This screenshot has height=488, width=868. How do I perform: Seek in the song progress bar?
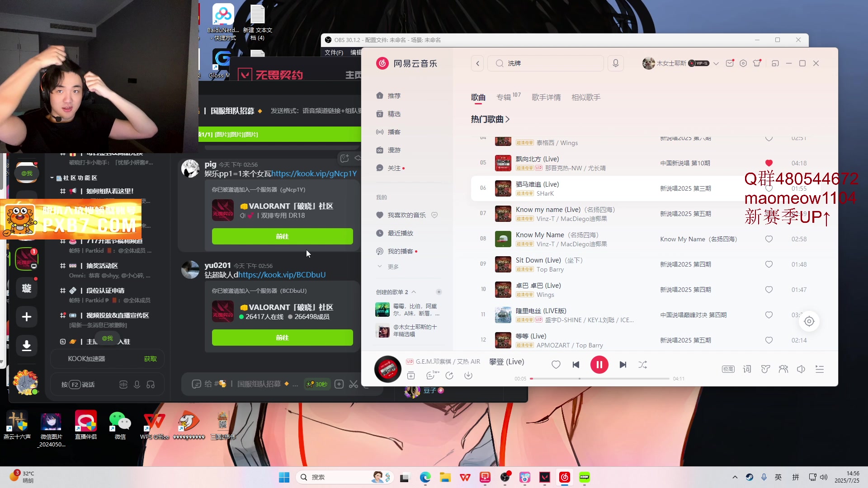point(599,379)
